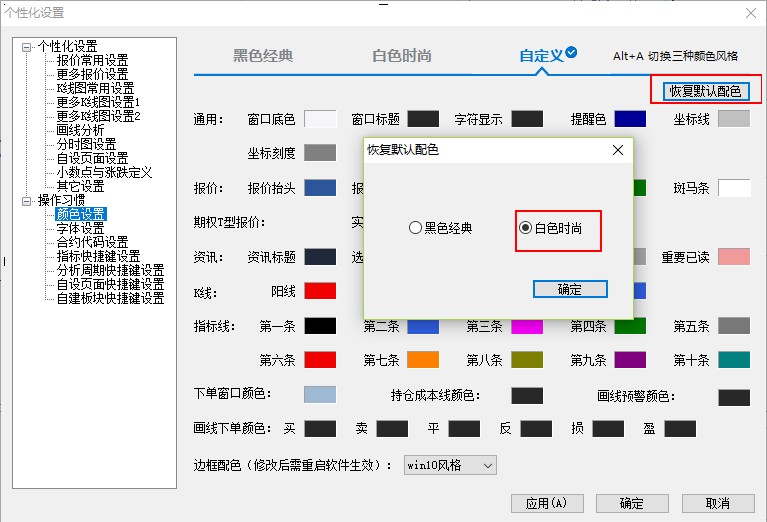This screenshot has height=522, width=767.
Task: Click the 下单窗口颜色 light blue swatch
Action: [320, 394]
